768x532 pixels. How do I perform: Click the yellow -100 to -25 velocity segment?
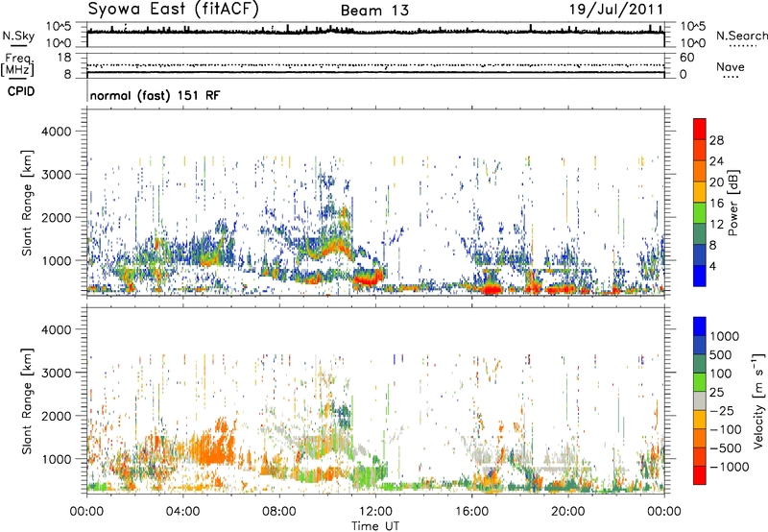click(700, 420)
